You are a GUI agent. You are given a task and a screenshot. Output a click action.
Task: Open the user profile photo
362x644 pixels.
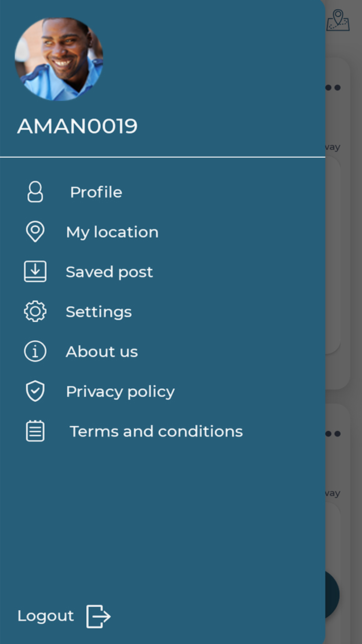(59, 59)
